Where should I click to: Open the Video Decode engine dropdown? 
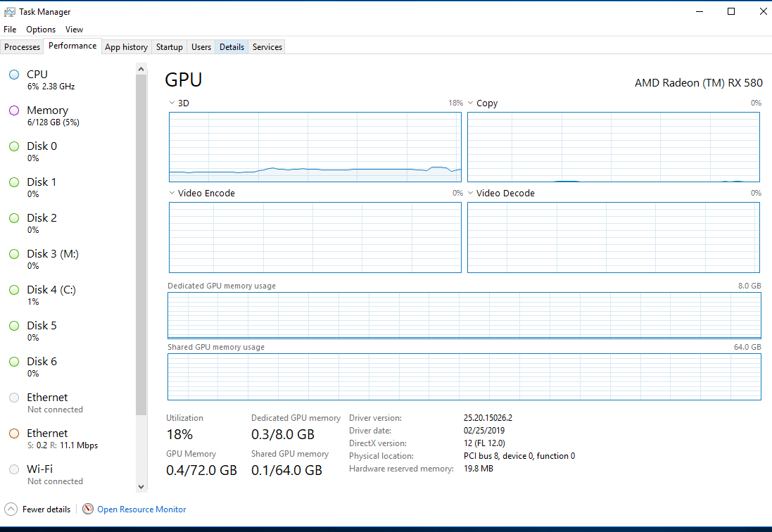[470, 193]
